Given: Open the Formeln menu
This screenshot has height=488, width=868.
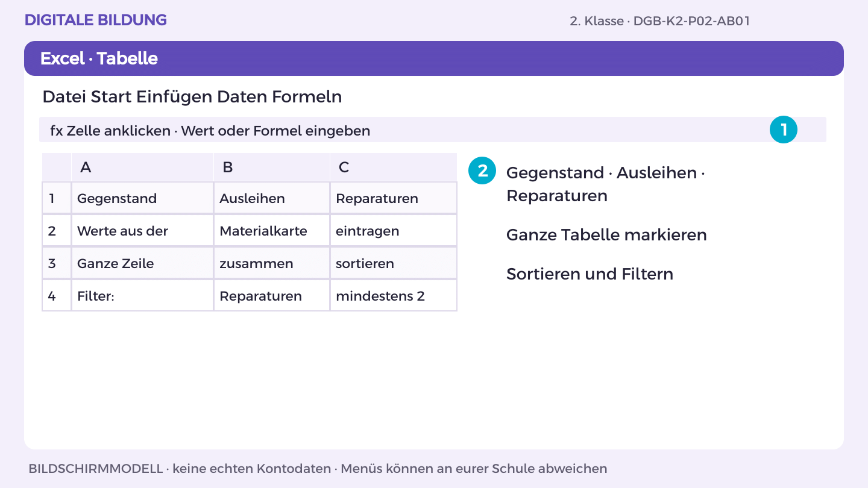Looking at the screenshot, I should (x=307, y=97).
